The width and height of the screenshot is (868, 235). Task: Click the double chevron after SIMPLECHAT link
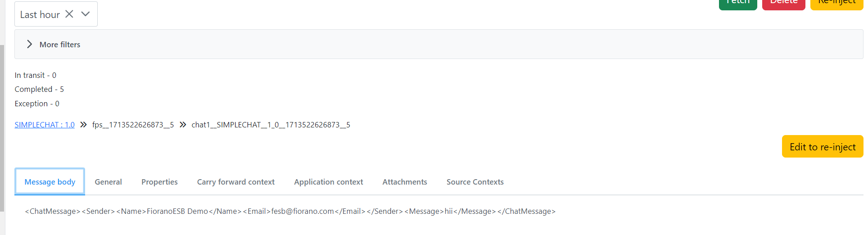click(x=83, y=125)
